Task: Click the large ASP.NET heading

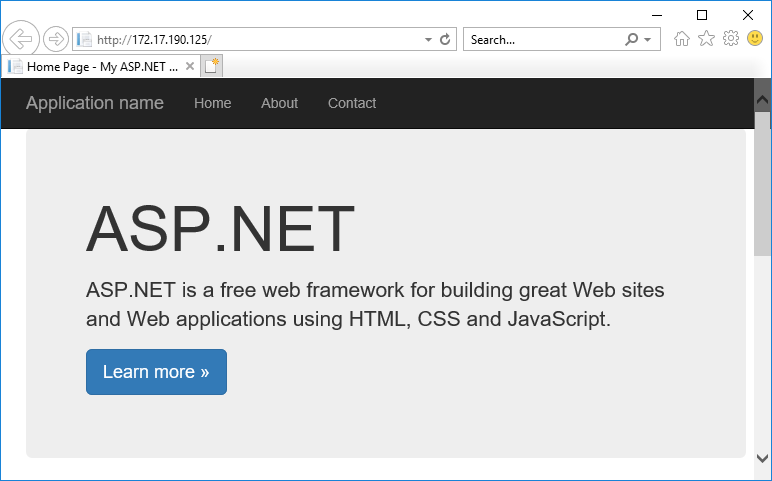Action: [220, 228]
